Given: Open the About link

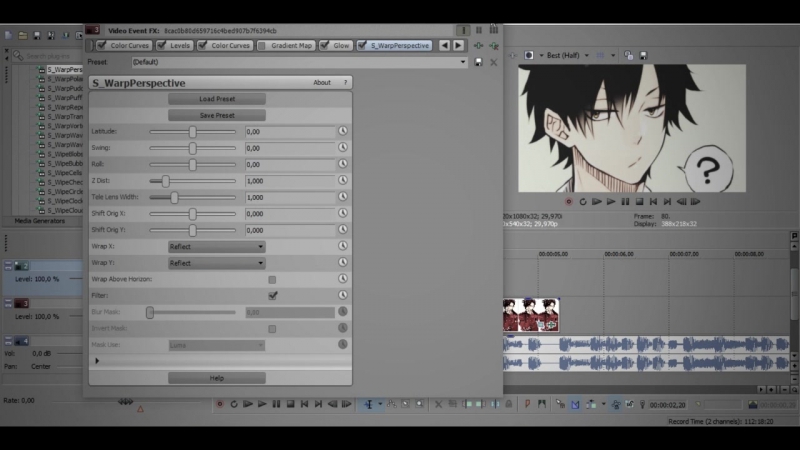Looking at the screenshot, I should click(321, 83).
